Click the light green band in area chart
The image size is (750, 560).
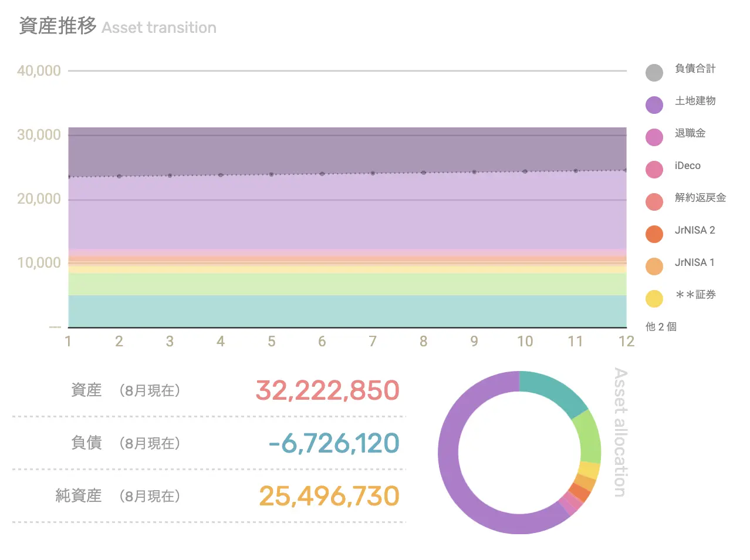(346, 284)
